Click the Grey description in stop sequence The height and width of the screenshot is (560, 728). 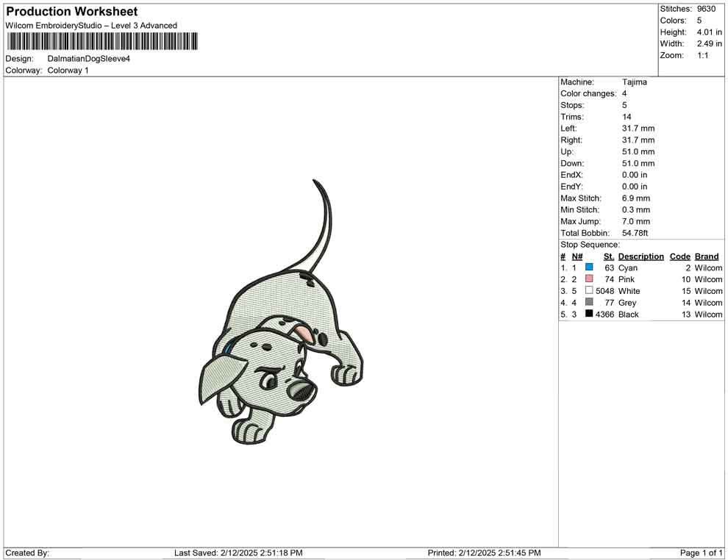pos(627,303)
